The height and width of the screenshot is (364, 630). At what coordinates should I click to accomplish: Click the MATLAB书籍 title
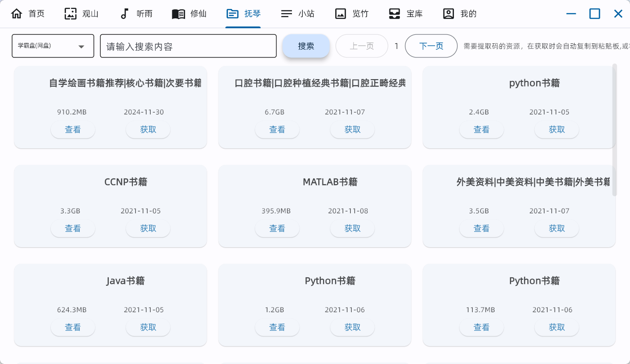(330, 182)
